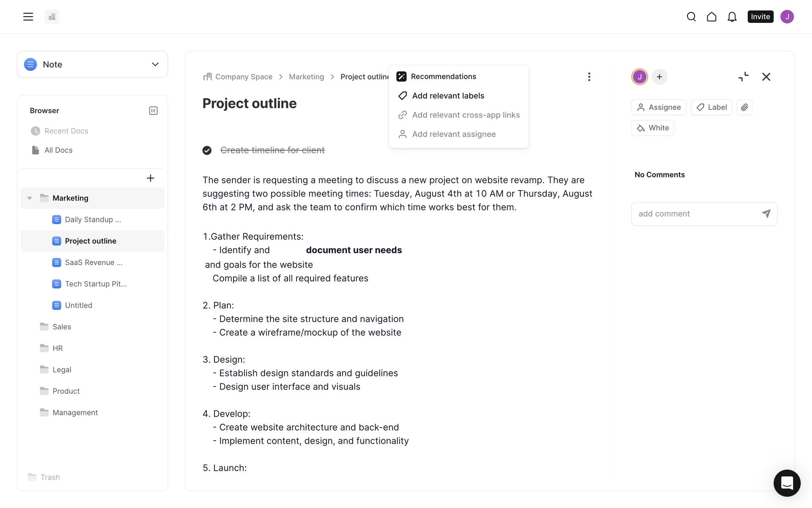Image resolution: width=812 pixels, height=508 pixels.
Task: Click the add comment input field
Action: pos(696,214)
